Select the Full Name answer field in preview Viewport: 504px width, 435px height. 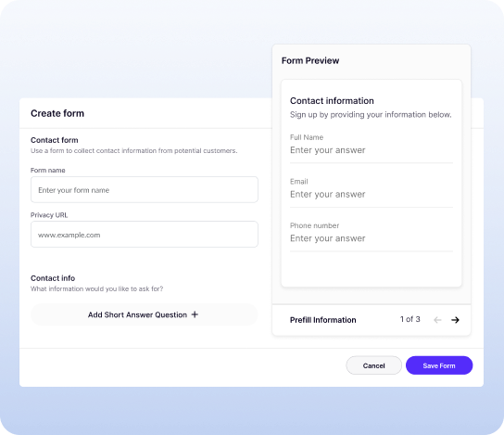click(372, 150)
